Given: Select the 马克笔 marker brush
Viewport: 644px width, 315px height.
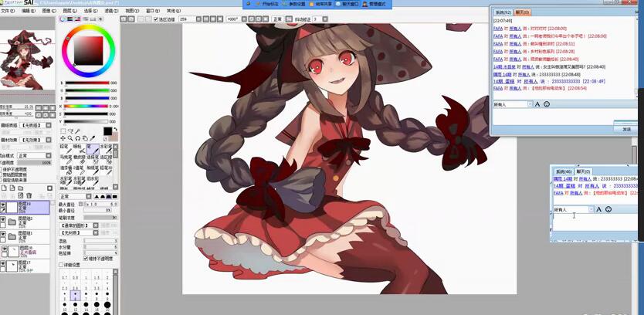Looking at the screenshot, I should point(66,160).
